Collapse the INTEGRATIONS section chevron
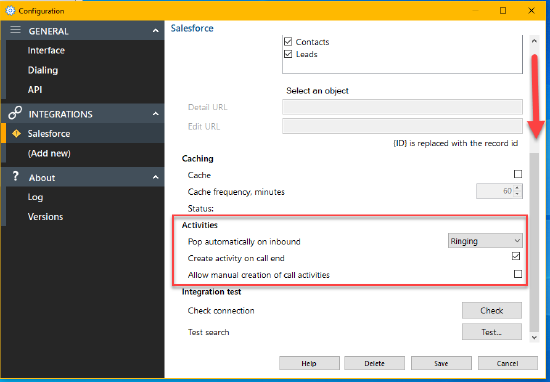Viewport: 550px width, 382px height. [x=155, y=114]
